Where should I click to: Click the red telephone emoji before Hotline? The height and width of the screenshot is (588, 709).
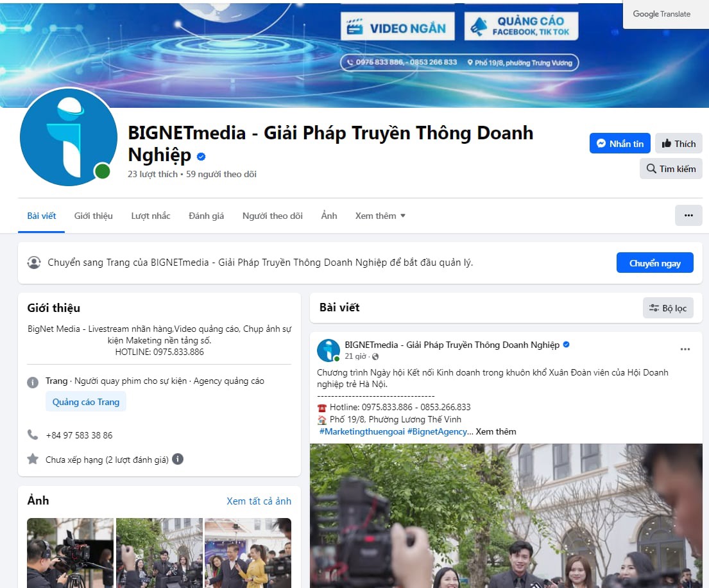[x=322, y=408]
